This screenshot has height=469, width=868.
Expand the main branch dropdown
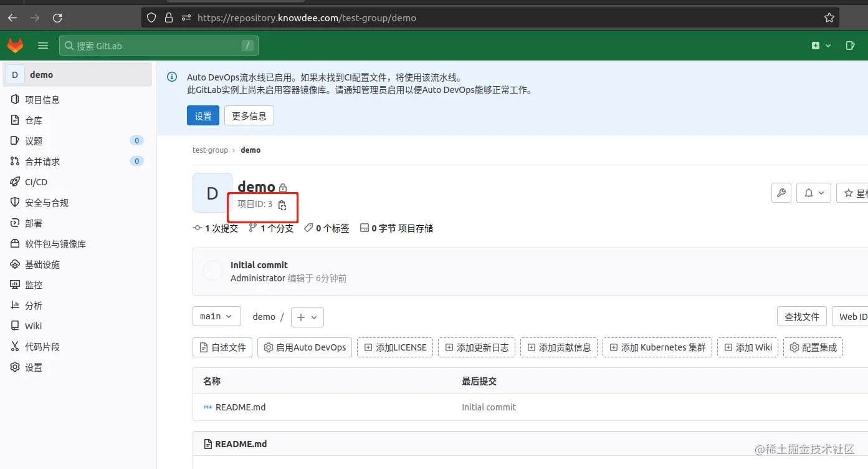pyautogui.click(x=216, y=317)
